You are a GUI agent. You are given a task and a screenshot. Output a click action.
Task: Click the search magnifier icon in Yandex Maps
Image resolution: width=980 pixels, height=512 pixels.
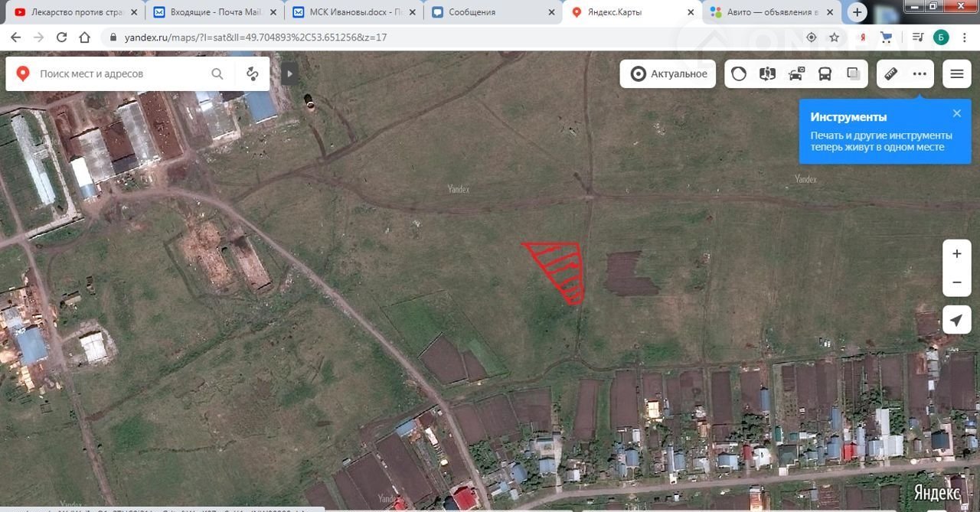pyautogui.click(x=217, y=73)
